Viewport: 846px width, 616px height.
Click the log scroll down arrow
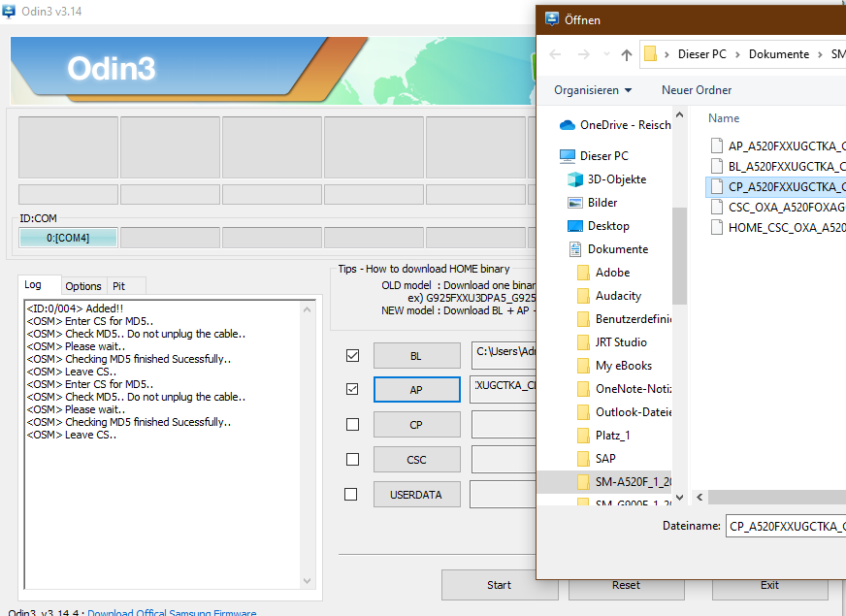[x=307, y=581]
